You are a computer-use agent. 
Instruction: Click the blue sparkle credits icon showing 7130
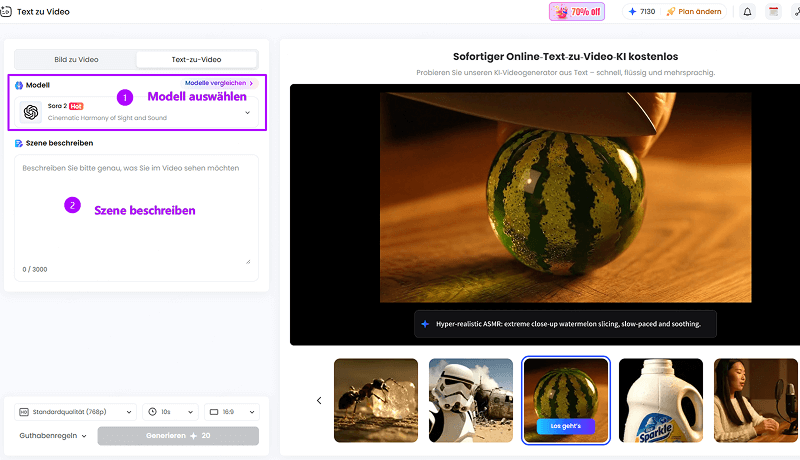click(635, 12)
